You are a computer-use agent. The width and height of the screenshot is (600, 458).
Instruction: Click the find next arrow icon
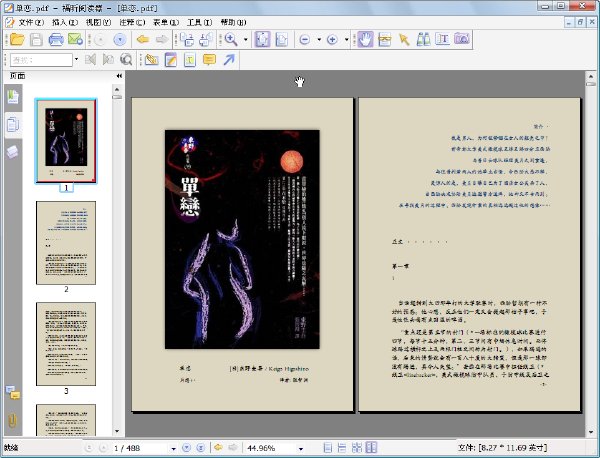[x=108, y=60]
